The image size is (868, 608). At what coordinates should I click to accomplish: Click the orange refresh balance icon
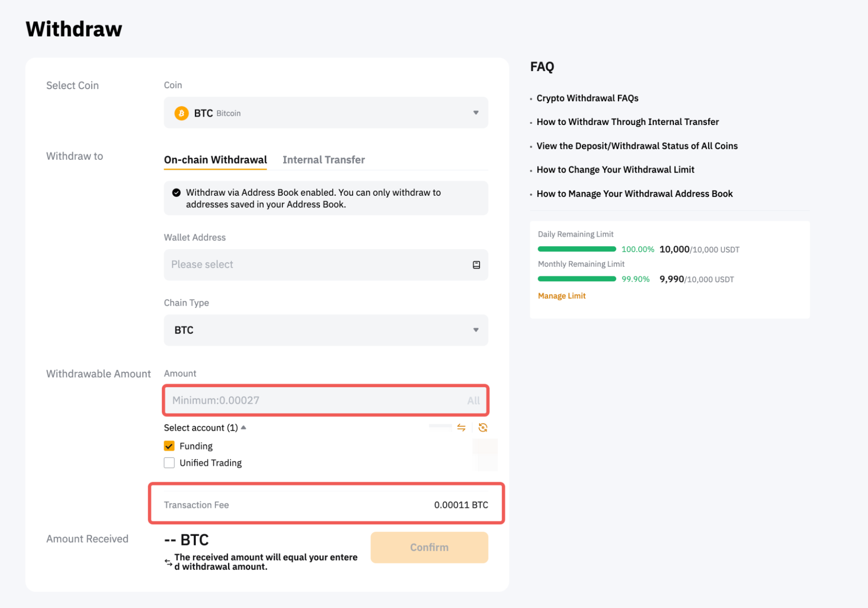click(482, 428)
